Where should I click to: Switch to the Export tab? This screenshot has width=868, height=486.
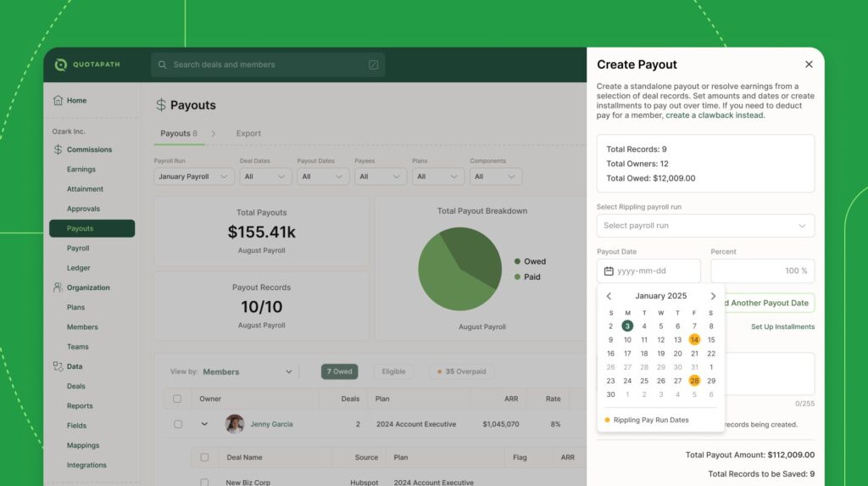248,133
